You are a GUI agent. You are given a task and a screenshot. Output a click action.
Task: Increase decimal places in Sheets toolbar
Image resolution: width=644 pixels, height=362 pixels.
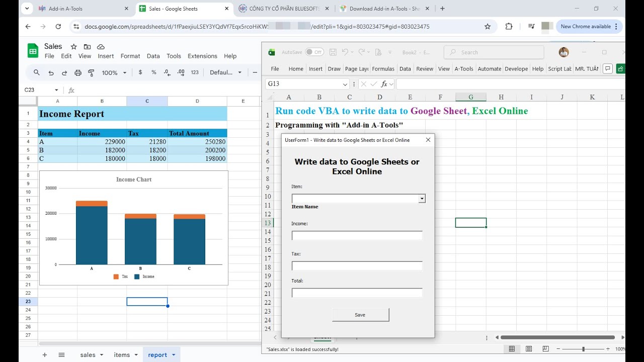point(181,72)
